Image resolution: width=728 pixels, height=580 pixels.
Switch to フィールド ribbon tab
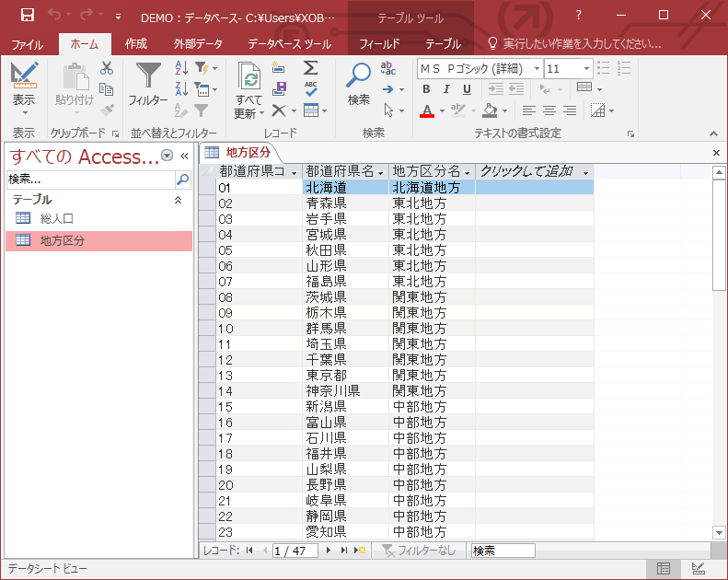(379, 44)
